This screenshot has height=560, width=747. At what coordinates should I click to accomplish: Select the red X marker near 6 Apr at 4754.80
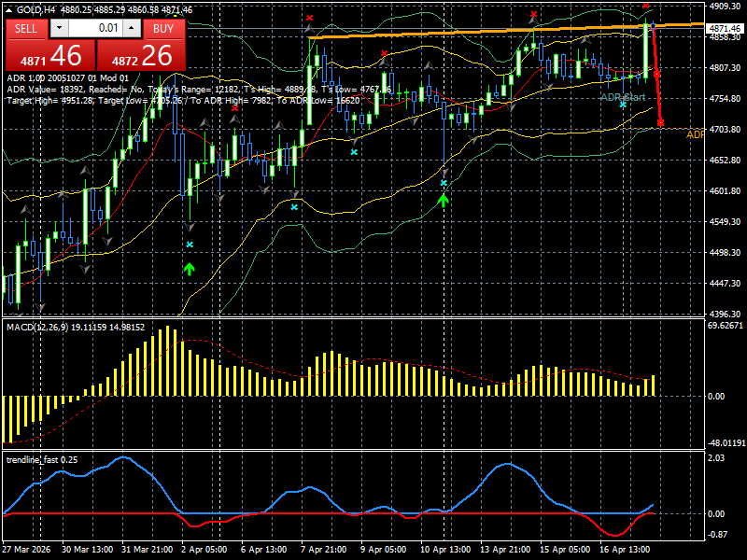235,108
